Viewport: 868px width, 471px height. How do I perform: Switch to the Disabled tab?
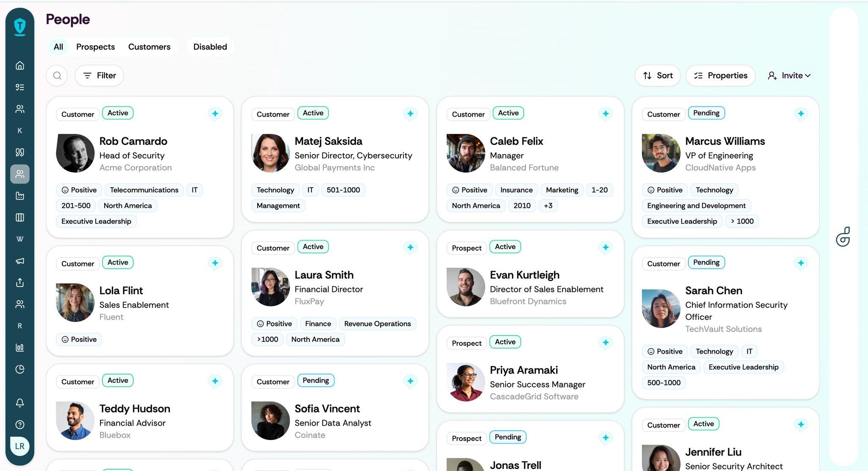210,47
